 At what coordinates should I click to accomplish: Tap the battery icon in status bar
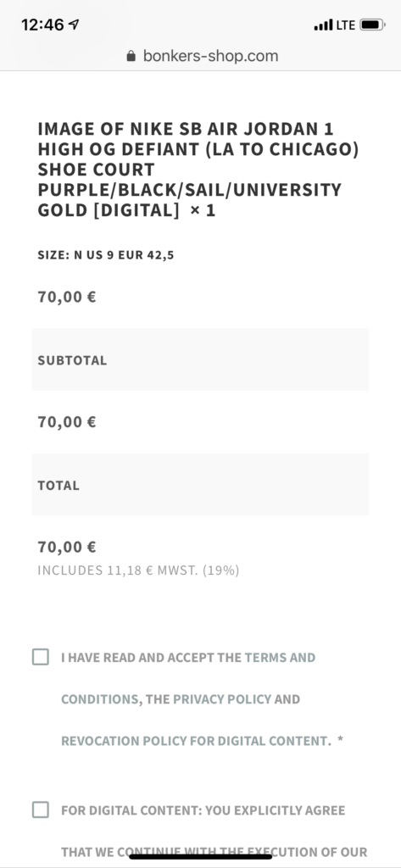coord(372,25)
